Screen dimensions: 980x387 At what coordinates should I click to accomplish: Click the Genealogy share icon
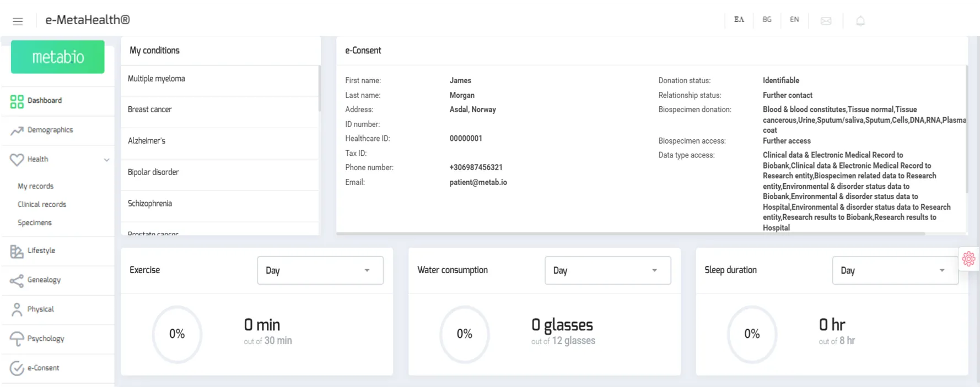[17, 281]
